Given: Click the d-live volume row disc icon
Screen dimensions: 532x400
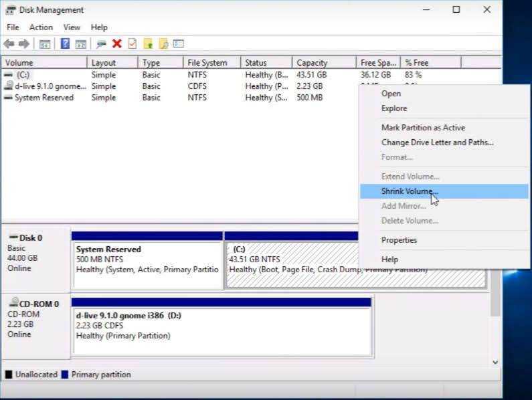Looking at the screenshot, I should (x=9, y=86).
